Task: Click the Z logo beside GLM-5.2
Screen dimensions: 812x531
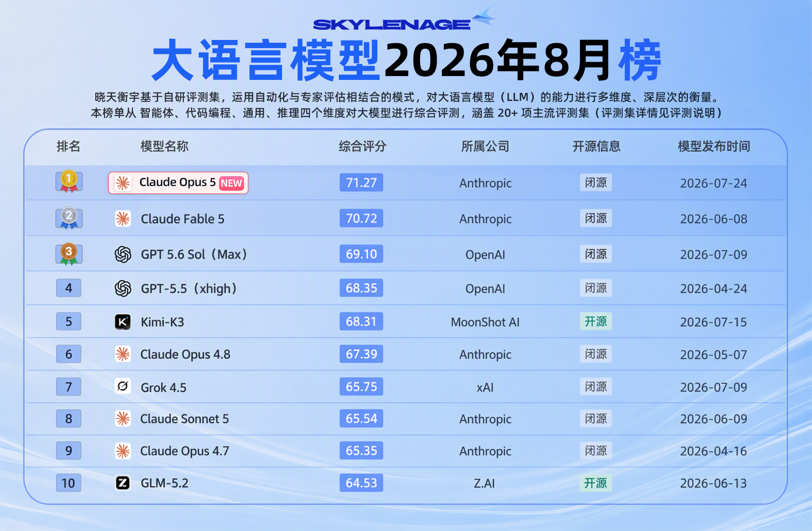Action: pyautogui.click(x=123, y=483)
